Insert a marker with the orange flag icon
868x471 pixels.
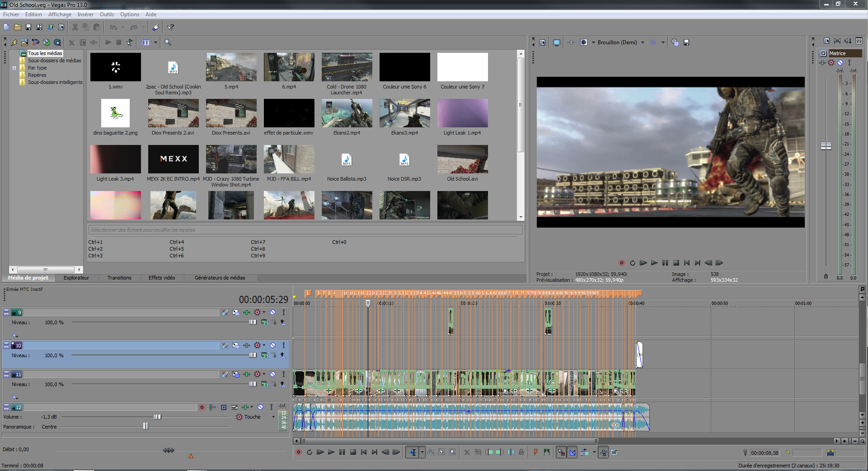click(536, 452)
